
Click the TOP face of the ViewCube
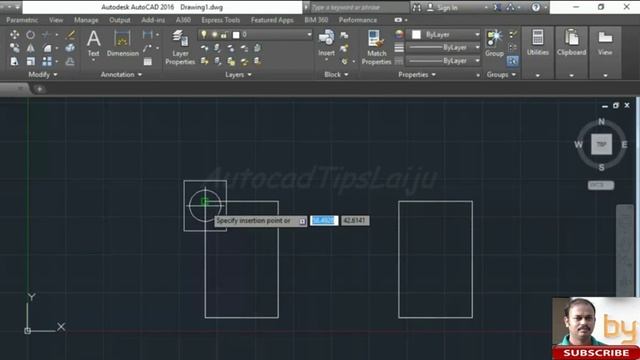(x=601, y=144)
